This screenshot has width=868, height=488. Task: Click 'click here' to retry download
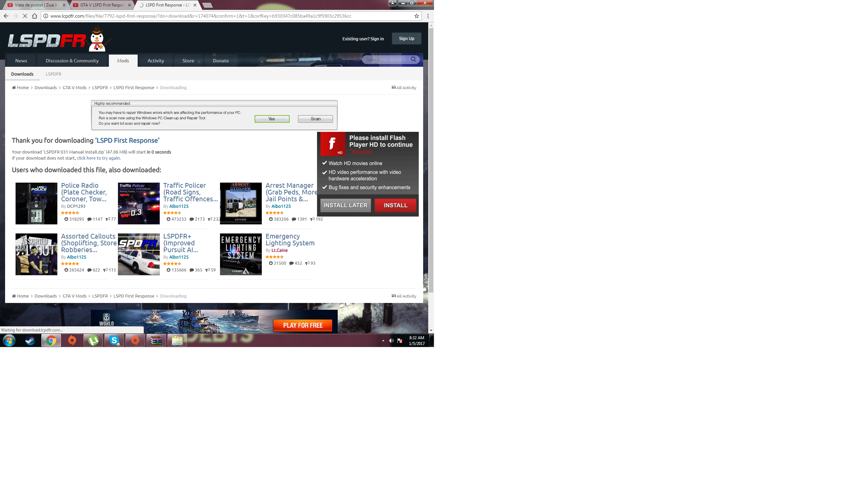[x=86, y=158]
